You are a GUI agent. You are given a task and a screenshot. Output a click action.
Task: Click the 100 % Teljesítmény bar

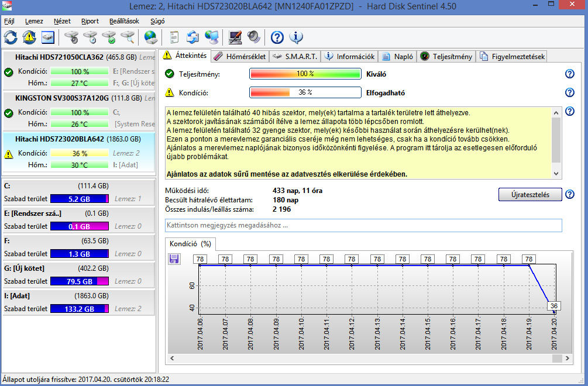(305, 74)
